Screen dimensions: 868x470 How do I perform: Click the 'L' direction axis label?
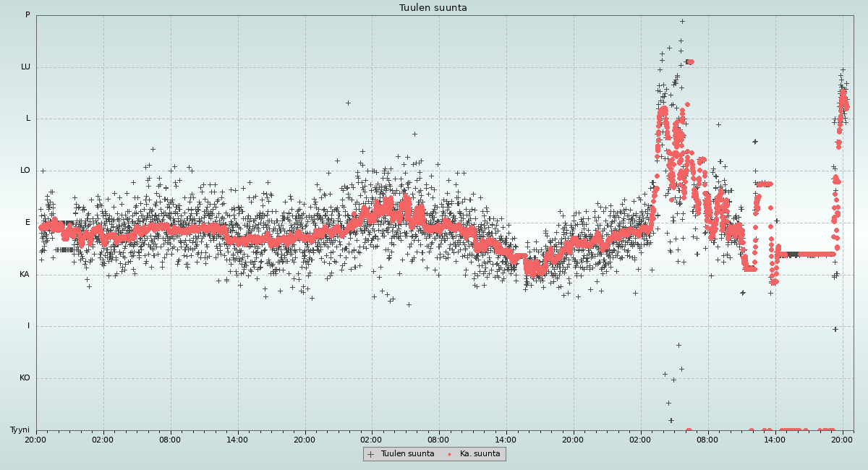28,119
